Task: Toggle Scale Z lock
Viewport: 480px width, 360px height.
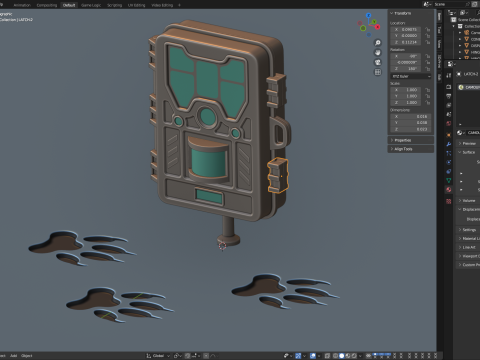Action: (x=428, y=102)
